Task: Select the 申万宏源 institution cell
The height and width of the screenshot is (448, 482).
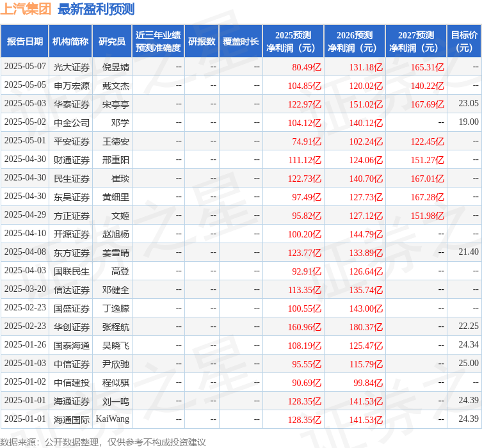Action: pyautogui.click(x=72, y=86)
